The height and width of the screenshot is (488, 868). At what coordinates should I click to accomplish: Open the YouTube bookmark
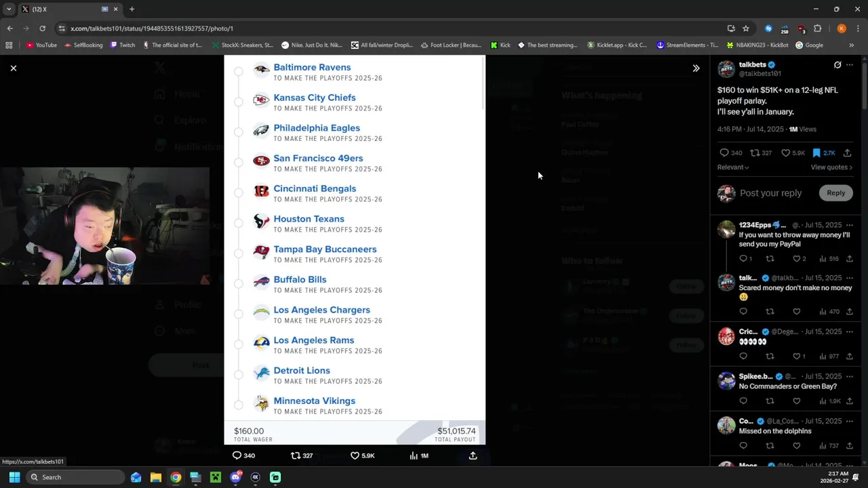41,45
